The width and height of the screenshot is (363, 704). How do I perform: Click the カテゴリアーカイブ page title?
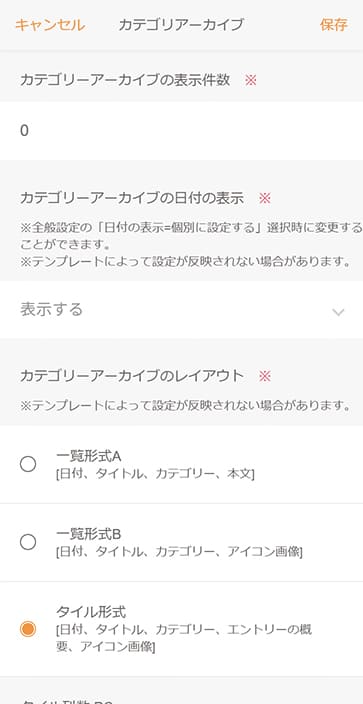point(181,25)
